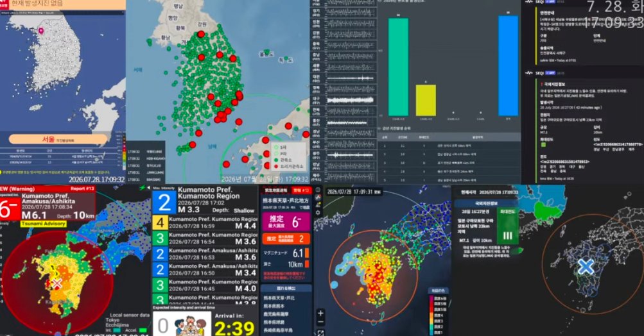Click the blue X epicenter on the dark map
The image size is (644, 336).
click(x=586, y=267)
